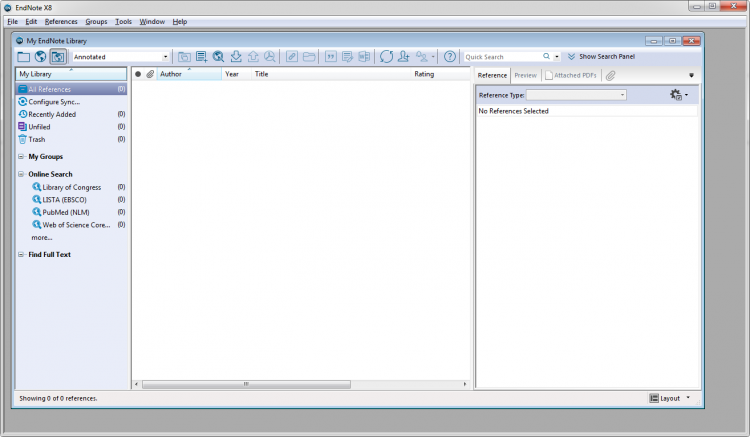The width and height of the screenshot is (750, 437).
Task: Select All References group
Action: pyautogui.click(x=71, y=89)
